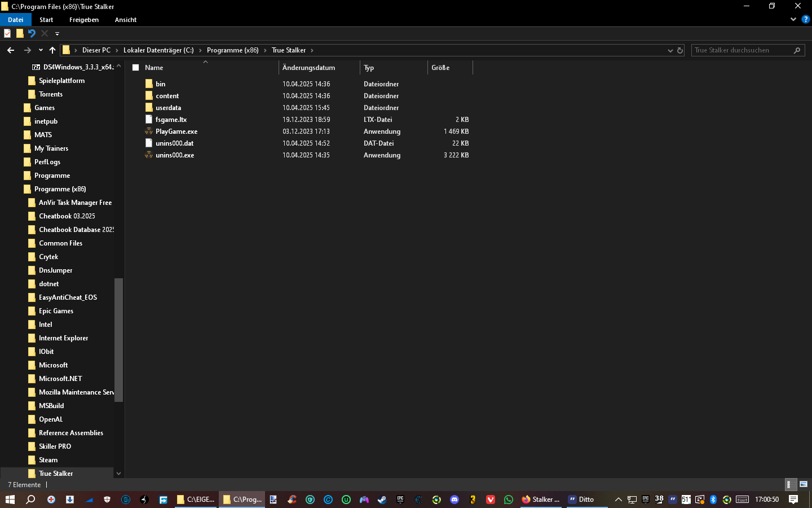Select the userdata folder

169,108
